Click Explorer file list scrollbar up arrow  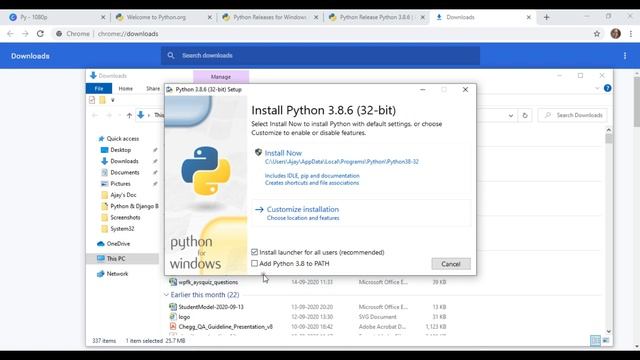point(609,130)
